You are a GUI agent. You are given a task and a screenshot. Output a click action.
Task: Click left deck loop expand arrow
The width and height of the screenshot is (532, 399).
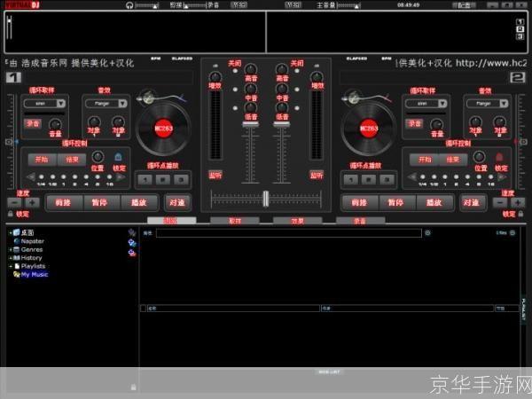point(120,176)
